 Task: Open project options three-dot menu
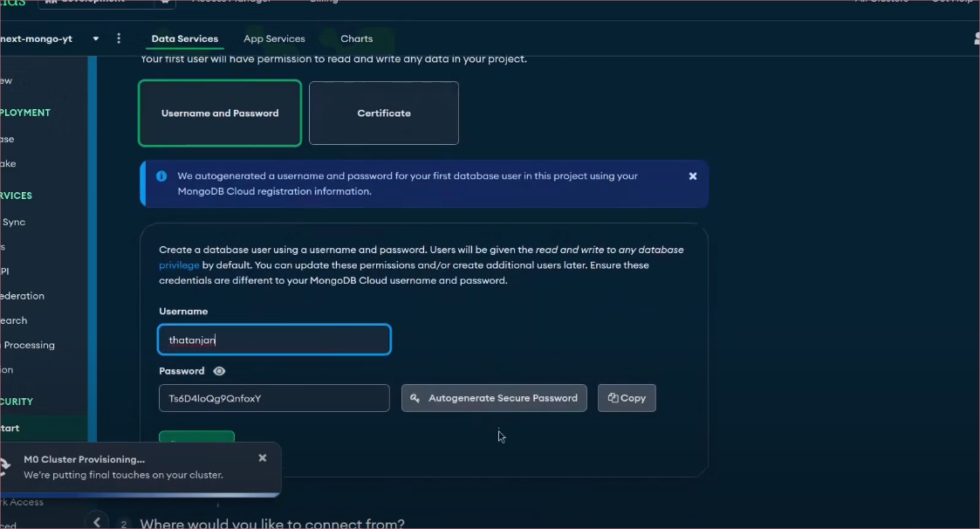tap(119, 38)
